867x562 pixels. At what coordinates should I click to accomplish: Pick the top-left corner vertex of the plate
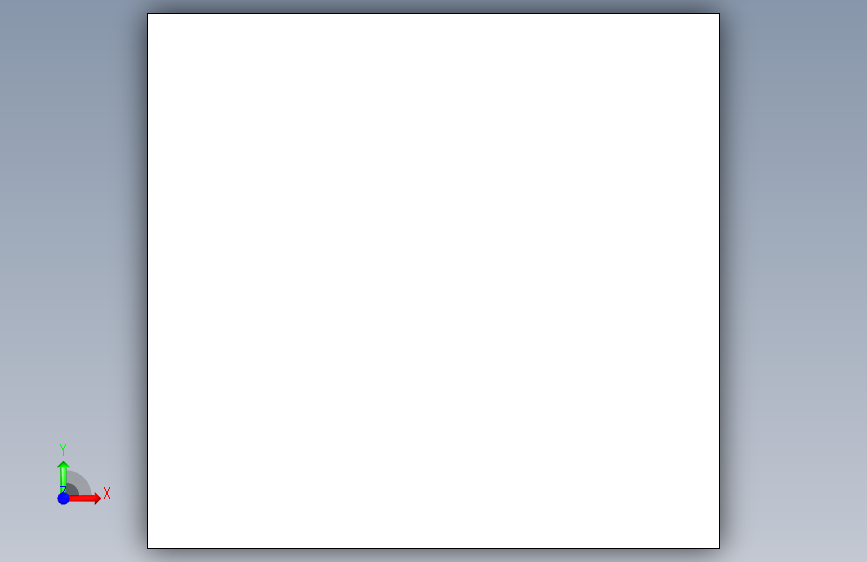click(x=148, y=13)
